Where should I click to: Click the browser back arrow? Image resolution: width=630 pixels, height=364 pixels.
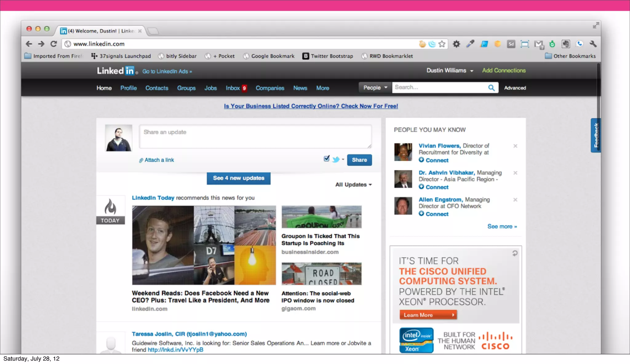coord(29,44)
